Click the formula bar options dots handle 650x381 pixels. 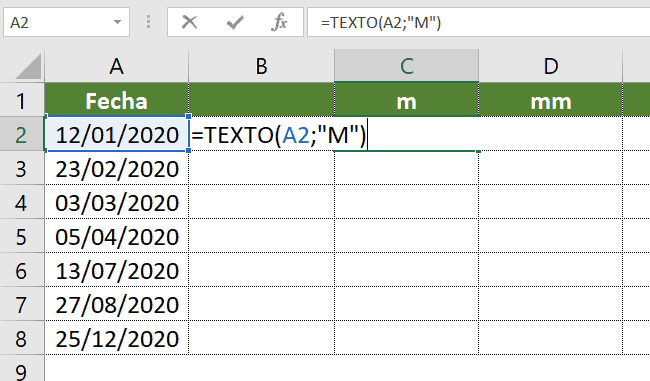point(148,22)
